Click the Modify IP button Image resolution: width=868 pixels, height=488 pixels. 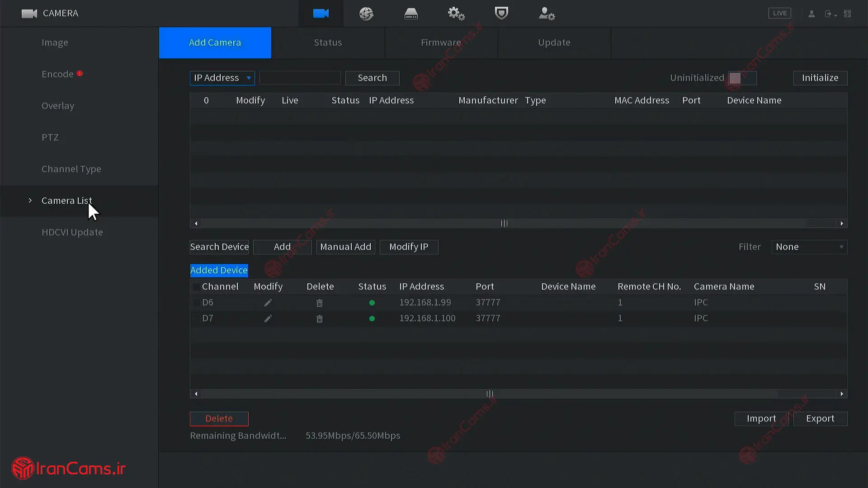pos(409,247)
